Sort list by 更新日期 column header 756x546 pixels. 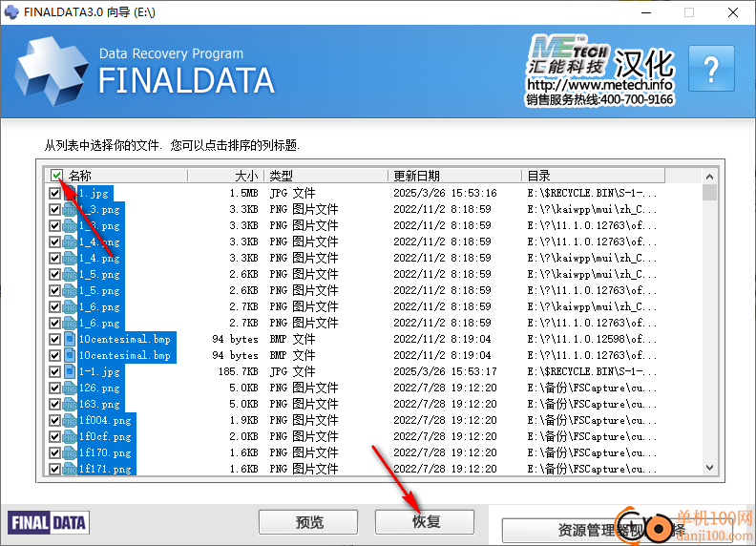[x=454, y=176]
